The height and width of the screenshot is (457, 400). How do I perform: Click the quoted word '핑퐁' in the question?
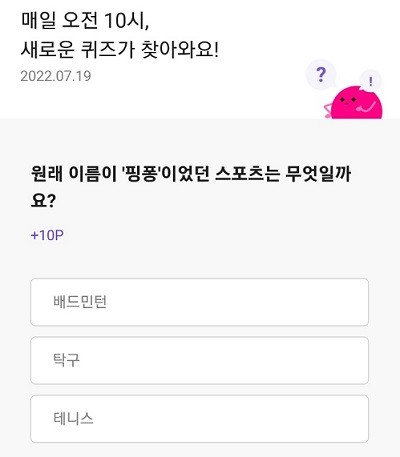[142, 174]
